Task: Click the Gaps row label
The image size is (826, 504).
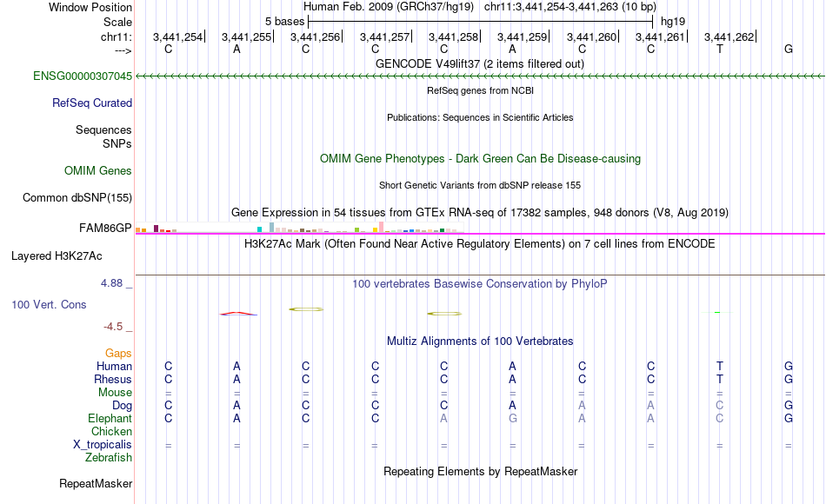Action: (118, 354)
